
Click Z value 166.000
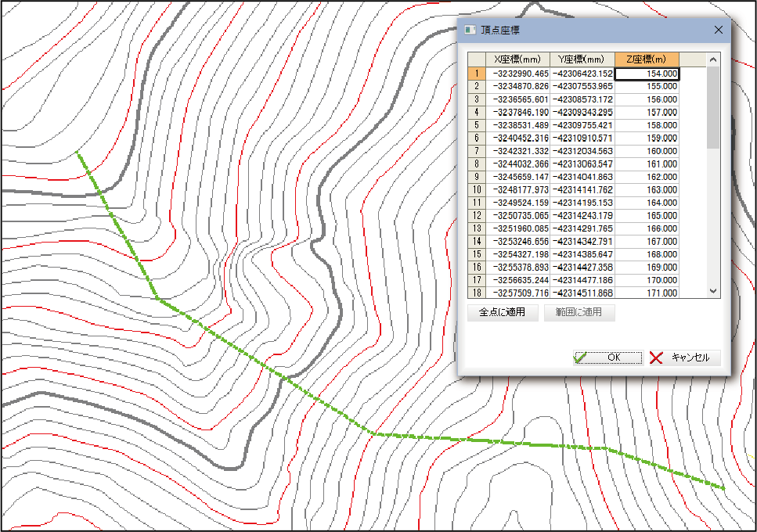[x=647, y=228]
